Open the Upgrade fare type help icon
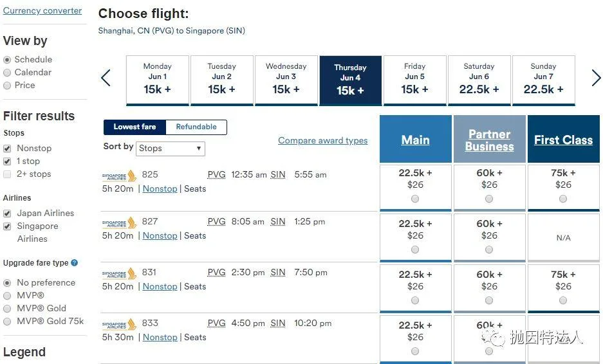This screenshot has width=603, height=364. (x=75, y=263)
